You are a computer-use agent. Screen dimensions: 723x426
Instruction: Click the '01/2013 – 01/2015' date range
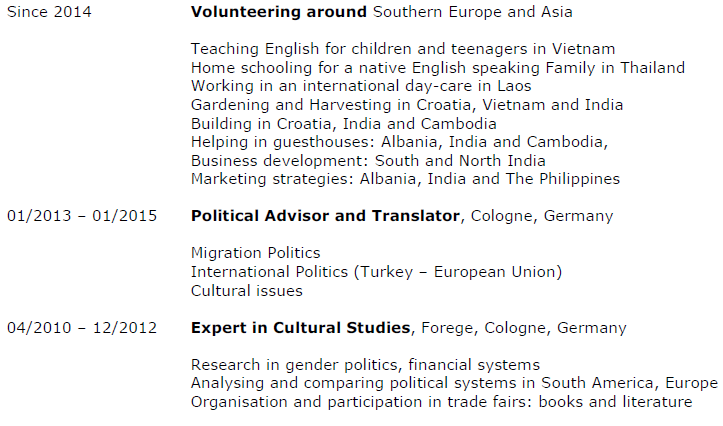[x=82, y=216]
